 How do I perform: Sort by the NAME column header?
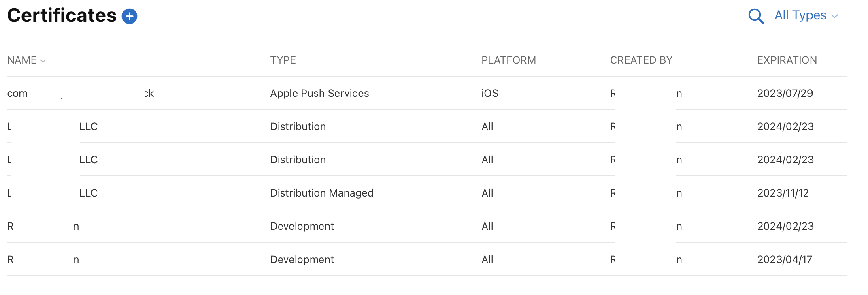(x=22, y=60)
